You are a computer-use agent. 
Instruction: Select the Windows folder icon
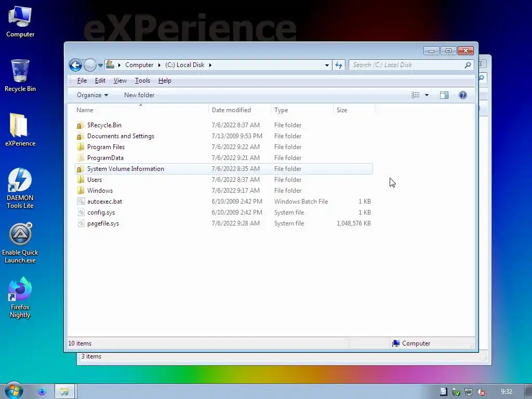point(80,190)
